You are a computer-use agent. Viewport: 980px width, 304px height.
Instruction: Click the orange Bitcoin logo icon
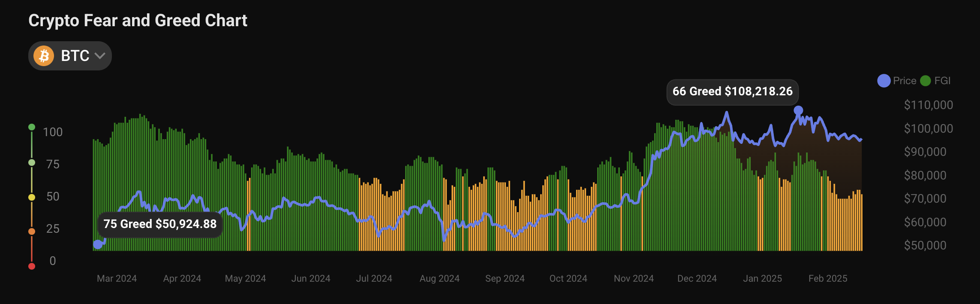point(44,56)
